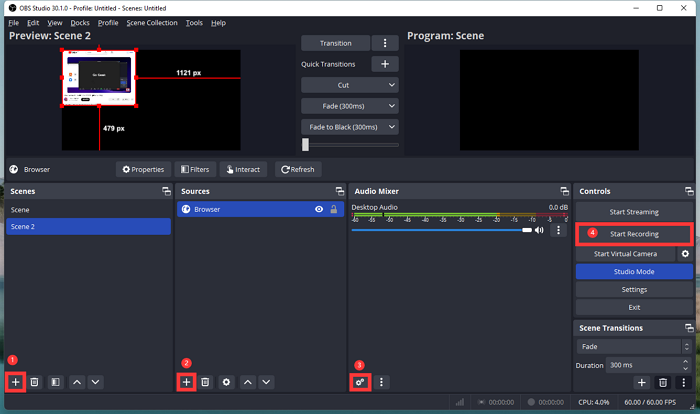Open Browser source Filters
This screenshot has height=414, width=700.
[195, 169]
